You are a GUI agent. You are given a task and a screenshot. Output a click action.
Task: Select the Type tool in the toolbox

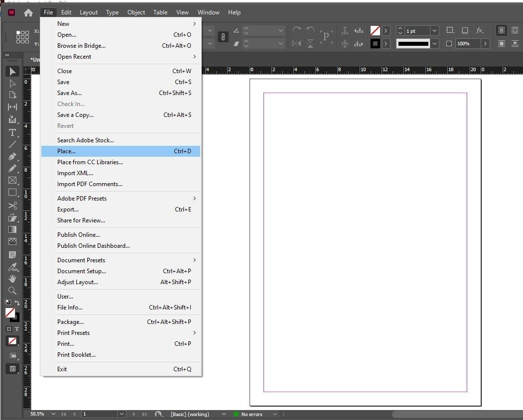[12, 132]
